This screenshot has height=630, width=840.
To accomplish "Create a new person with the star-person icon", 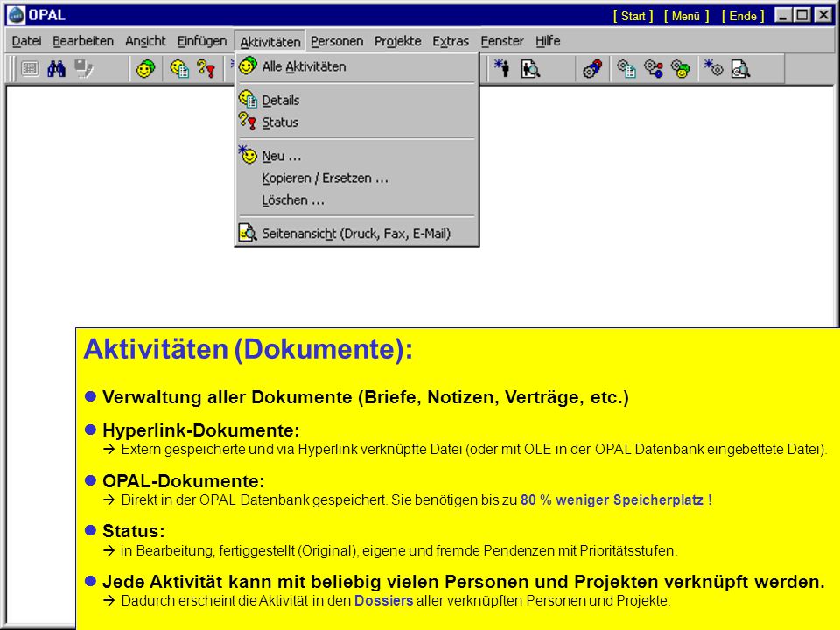I will [x=502, y=68].
